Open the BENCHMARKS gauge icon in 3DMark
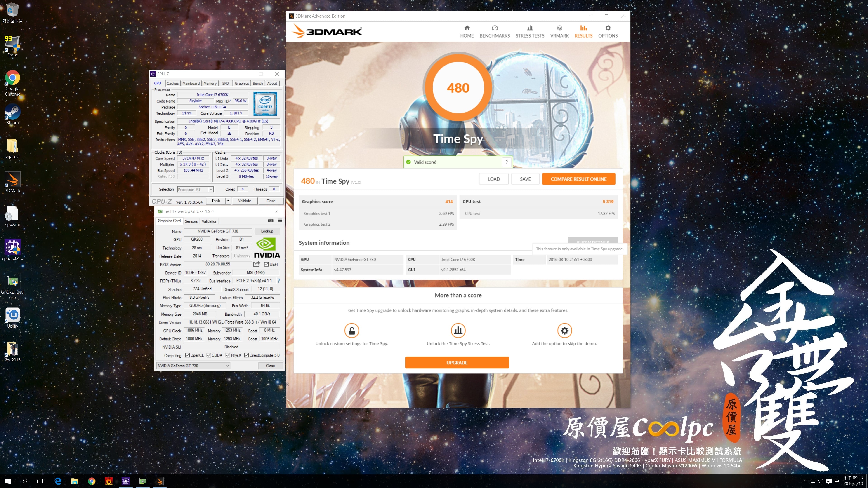This screenshot has width=868, height=488. [494, 28]
